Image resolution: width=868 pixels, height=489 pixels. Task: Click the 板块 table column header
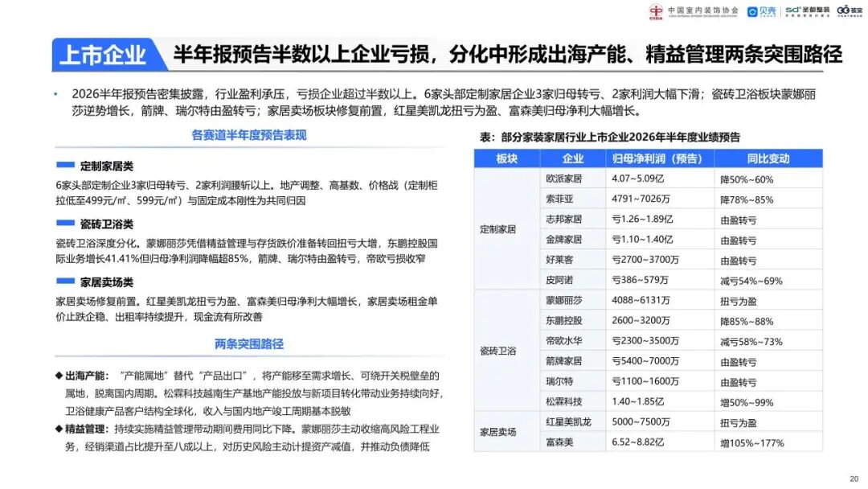point(506,159)
